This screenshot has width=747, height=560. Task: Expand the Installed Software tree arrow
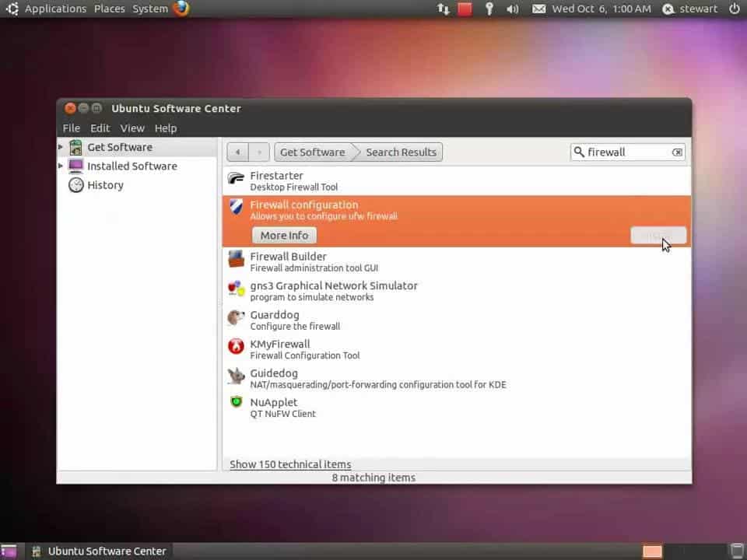tap(61, 166)
